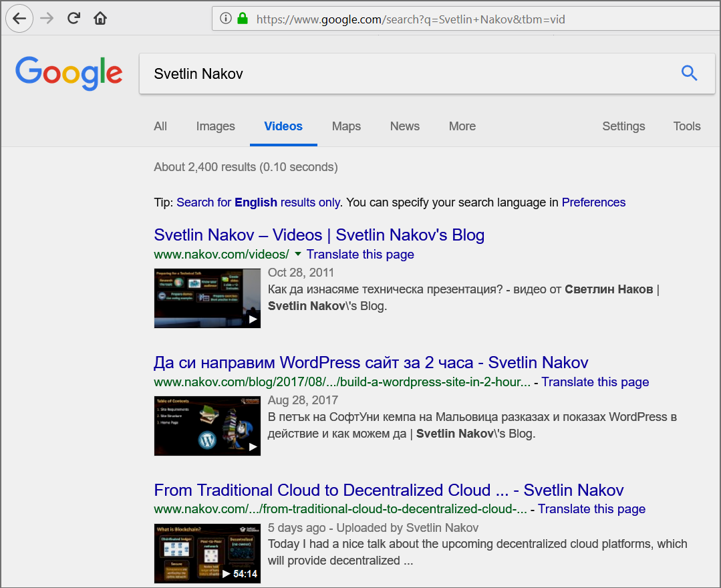Viewport: 721px width, 588px height.
Task: Click Translate this page for the WordPress result
Action: (x=595, y=382)
